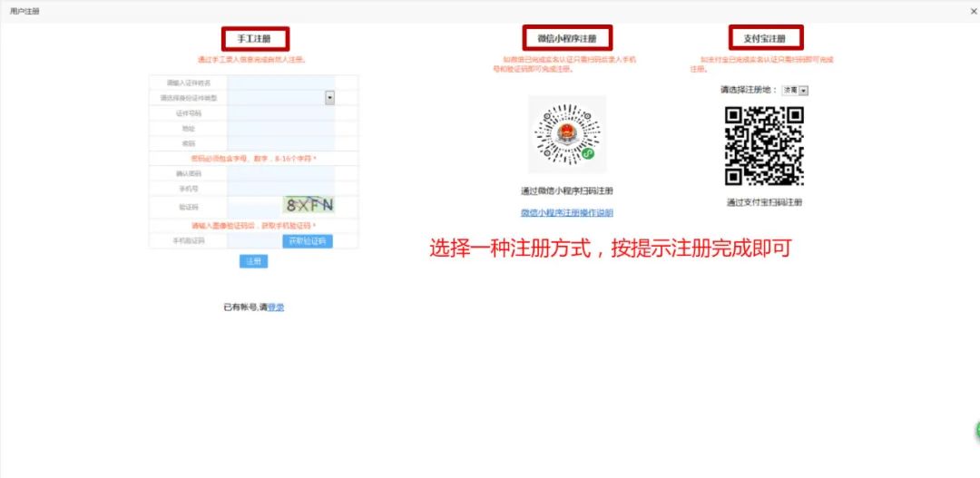
Task: Click the password input field
Action: click(281, 143)
